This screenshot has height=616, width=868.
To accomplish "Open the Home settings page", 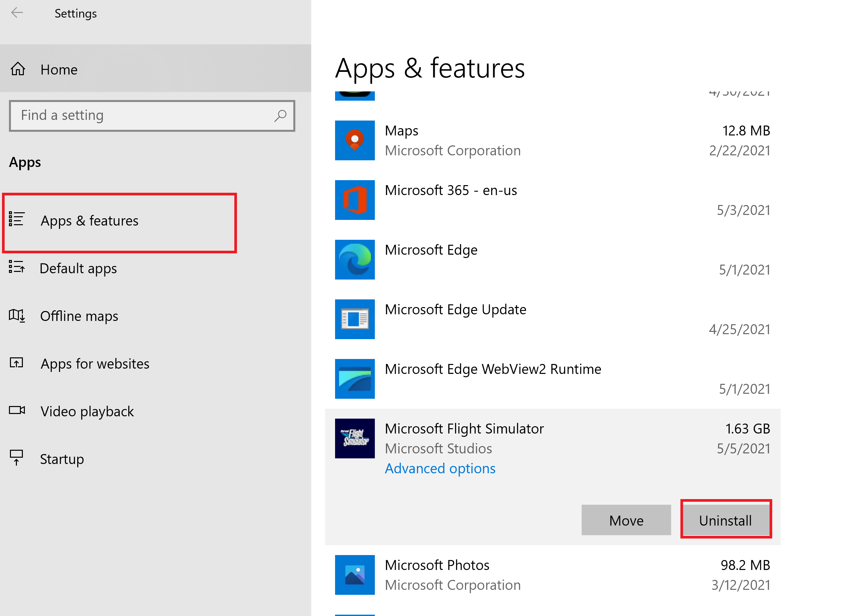I will pyautogui.click(x=155, y=69).
